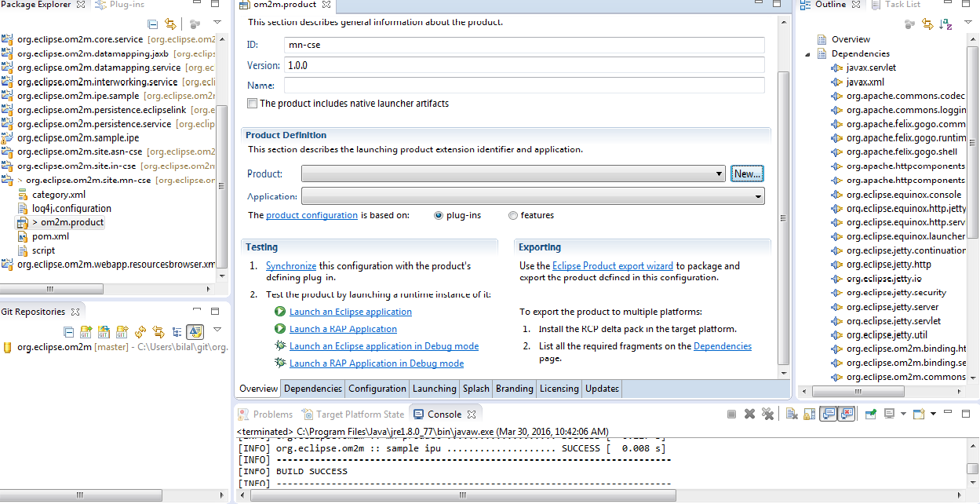The width and height of the screenshot is (980, 504).
Task: Click the Sort alphabetically icon in Outline
Action: [x=946, y=24]
